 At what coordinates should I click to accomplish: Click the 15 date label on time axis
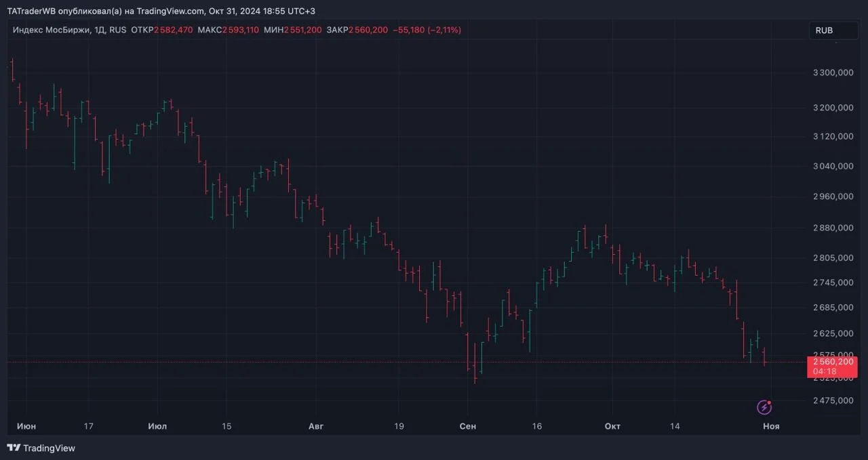coord(226,426)
